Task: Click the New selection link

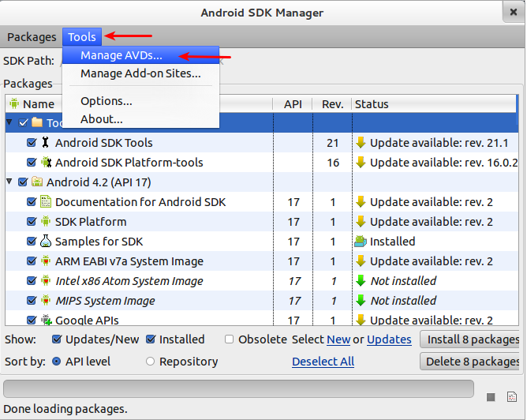Action: 338,339
